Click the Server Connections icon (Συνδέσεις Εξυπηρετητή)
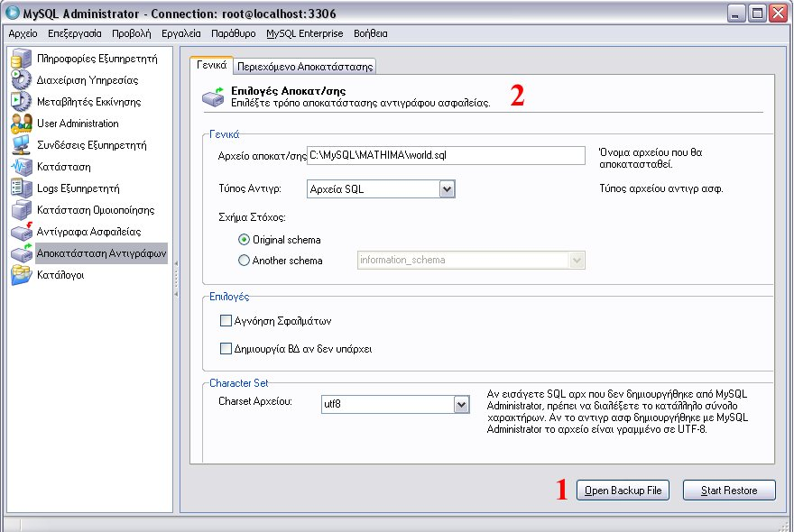Screen dimensions: 794x532 pyautogui.click(x=22, y=145)
